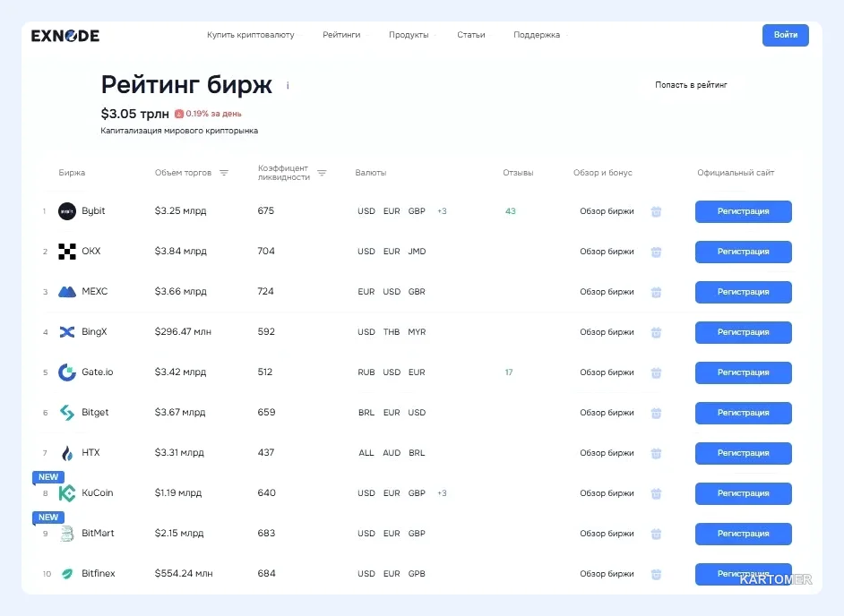Open the Купить криптовалюту menu
This screenshot has height=616, width=844.
coord(251,35)
